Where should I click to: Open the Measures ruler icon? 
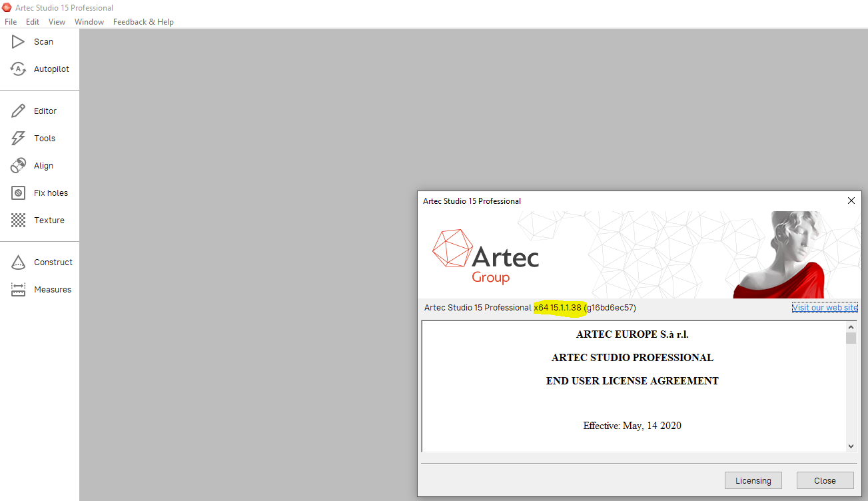(18, 290)
